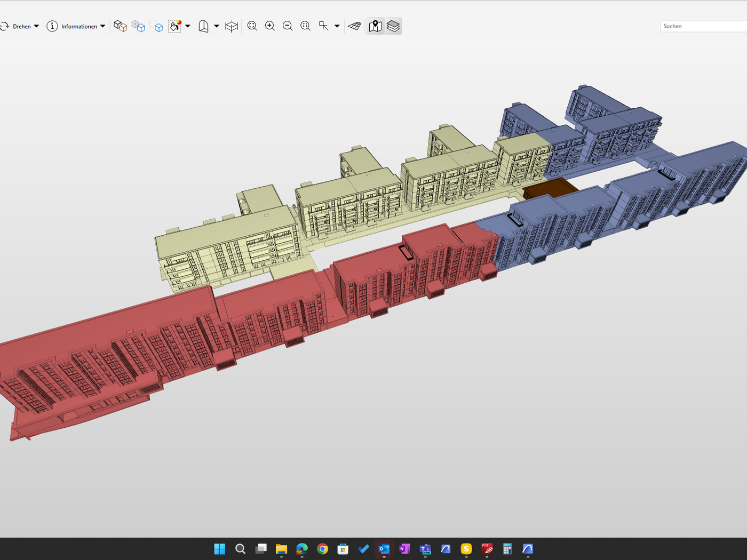Select the paint bucket colorize tool
The height and width of the screenshot is (560, 747).
pos(175,26)
